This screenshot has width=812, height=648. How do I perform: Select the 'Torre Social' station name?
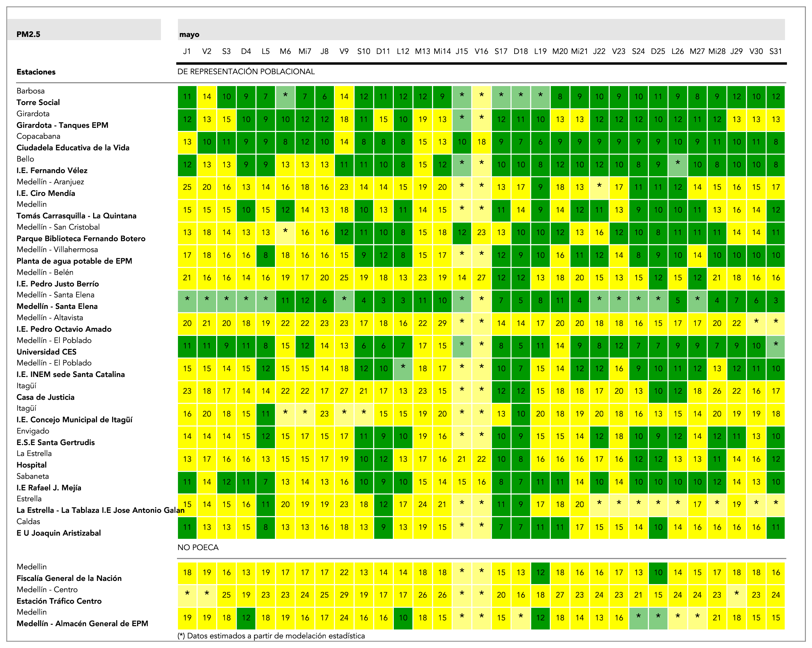coord(38,102)
